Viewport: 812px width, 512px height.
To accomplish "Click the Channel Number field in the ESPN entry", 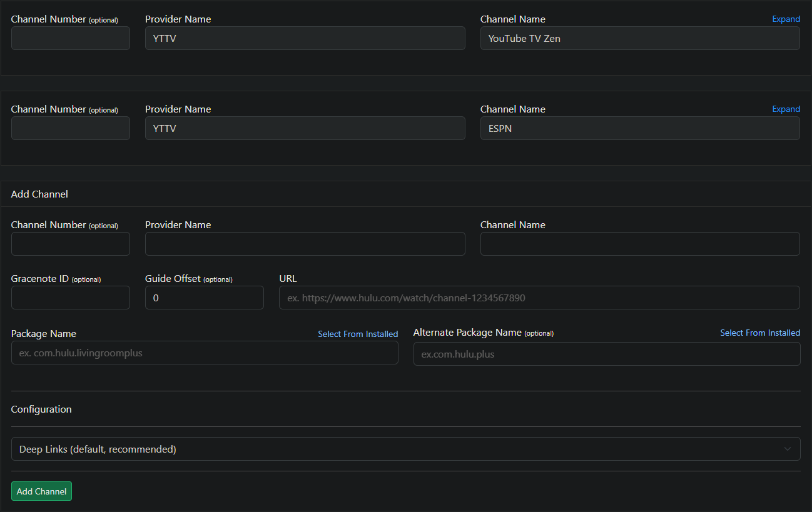I will tap(71, 128).
